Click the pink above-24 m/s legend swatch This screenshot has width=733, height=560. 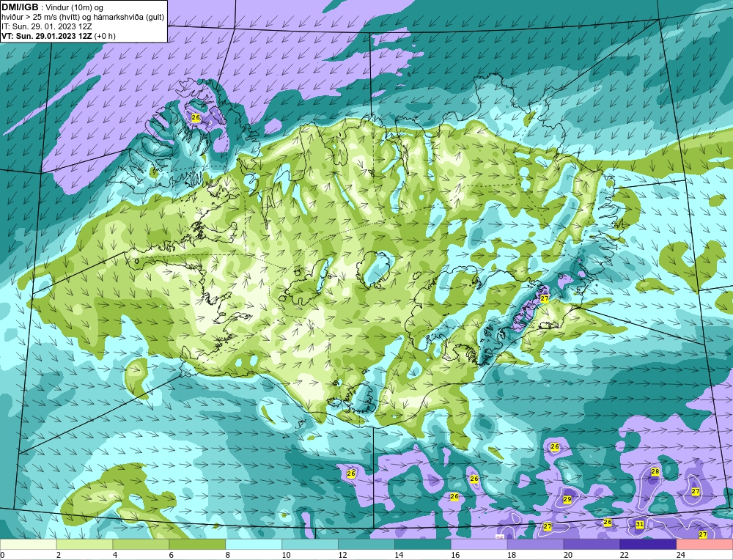704,545
